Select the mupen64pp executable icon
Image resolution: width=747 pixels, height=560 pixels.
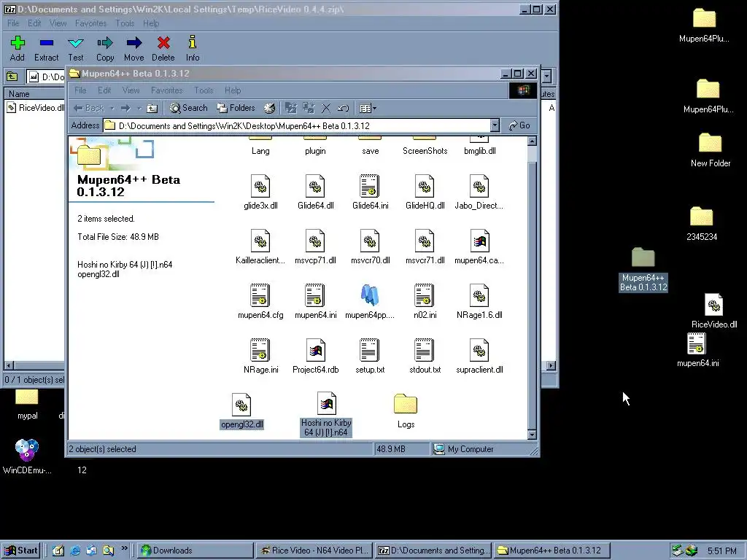click(370, 295)
